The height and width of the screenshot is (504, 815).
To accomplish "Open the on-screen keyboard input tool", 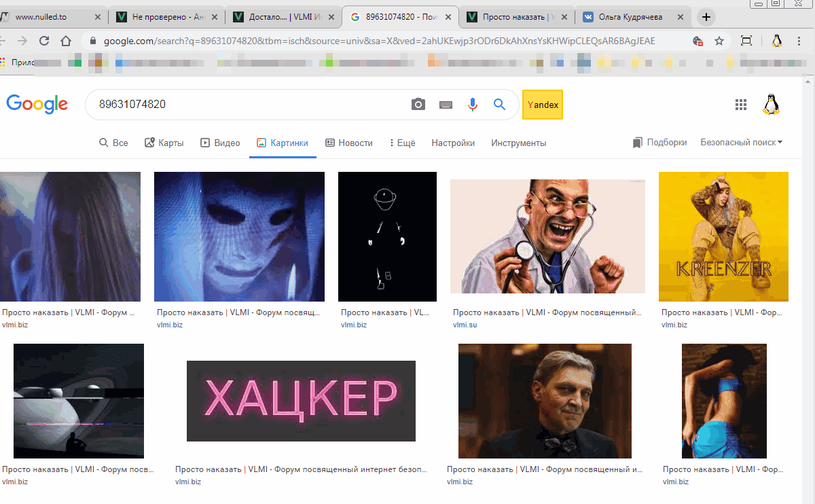I will tap(446, 105).
